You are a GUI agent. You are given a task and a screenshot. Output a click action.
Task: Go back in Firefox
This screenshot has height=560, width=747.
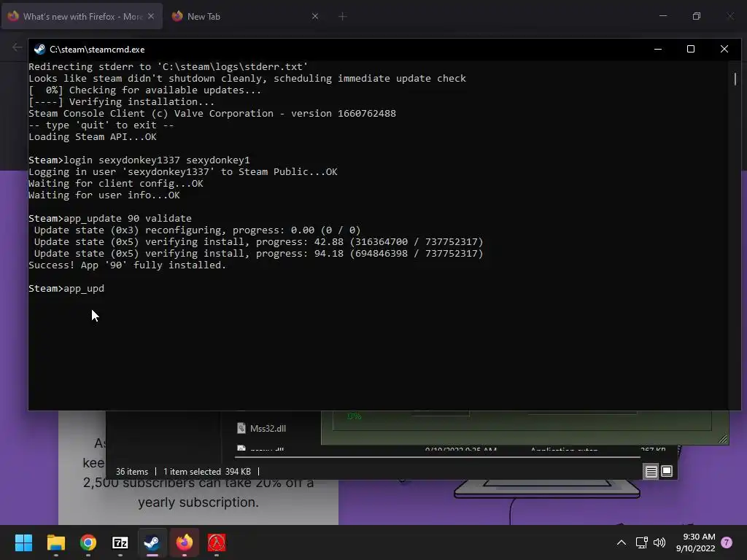click(18, 47)
